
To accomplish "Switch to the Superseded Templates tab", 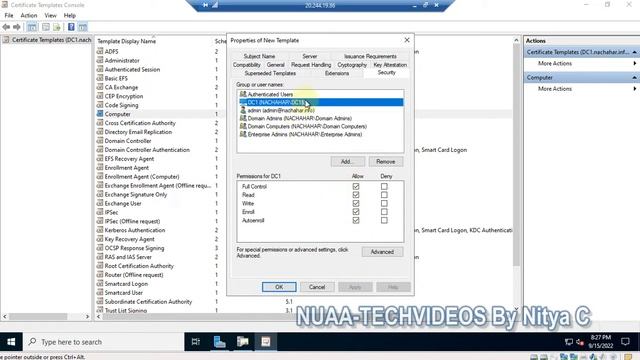I will pos(270,73).
